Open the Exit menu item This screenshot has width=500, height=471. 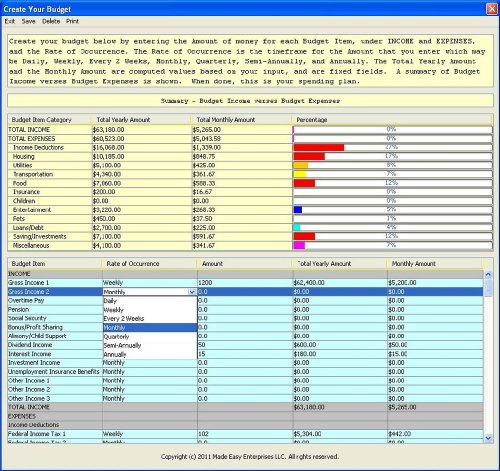(10, 21)
